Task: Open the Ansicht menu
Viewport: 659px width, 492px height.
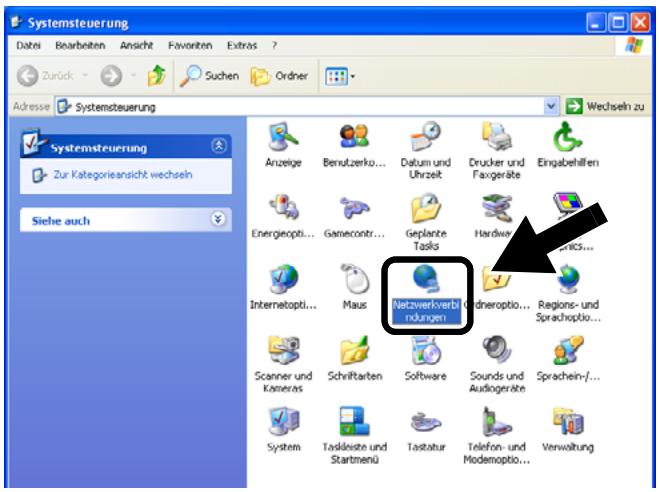Action: (136, 45)
